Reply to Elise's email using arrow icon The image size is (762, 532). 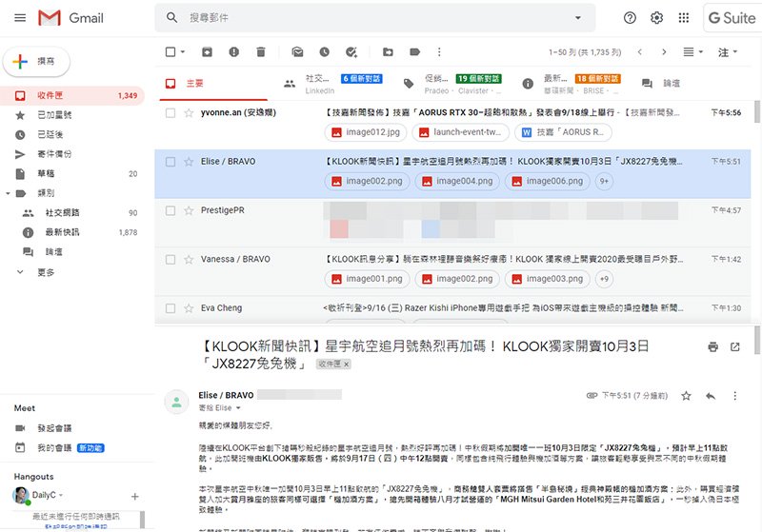[710, 395]
